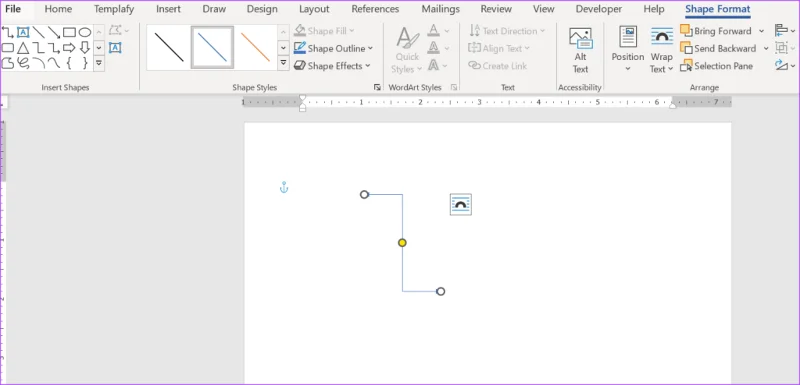Expand the Send Backward dropdown arrow
The image size is (800, 385).
pos(766,48)
